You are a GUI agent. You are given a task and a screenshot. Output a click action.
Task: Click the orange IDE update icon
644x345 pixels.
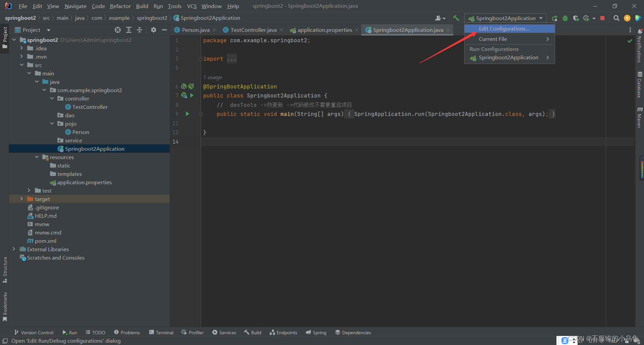pos(627,18)
